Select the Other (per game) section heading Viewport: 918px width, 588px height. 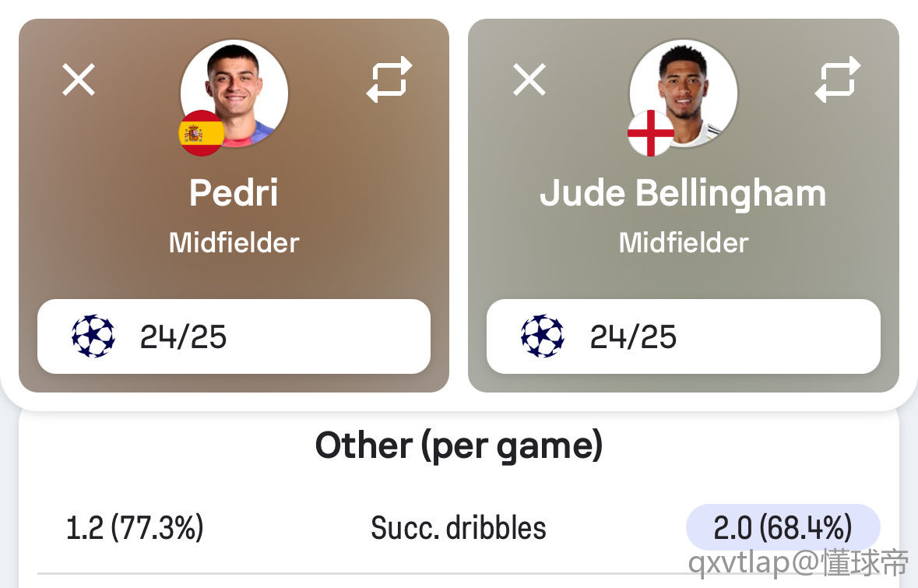[x=459, y=446]
